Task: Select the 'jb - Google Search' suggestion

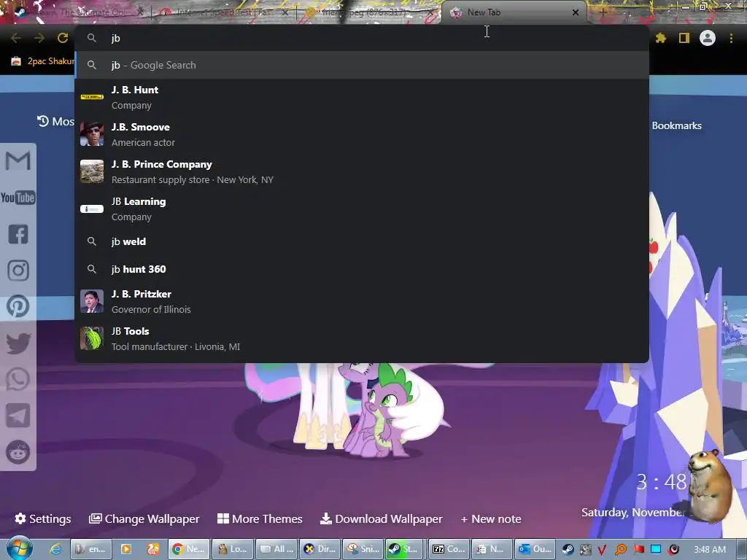Action: [x=362, y=65]
